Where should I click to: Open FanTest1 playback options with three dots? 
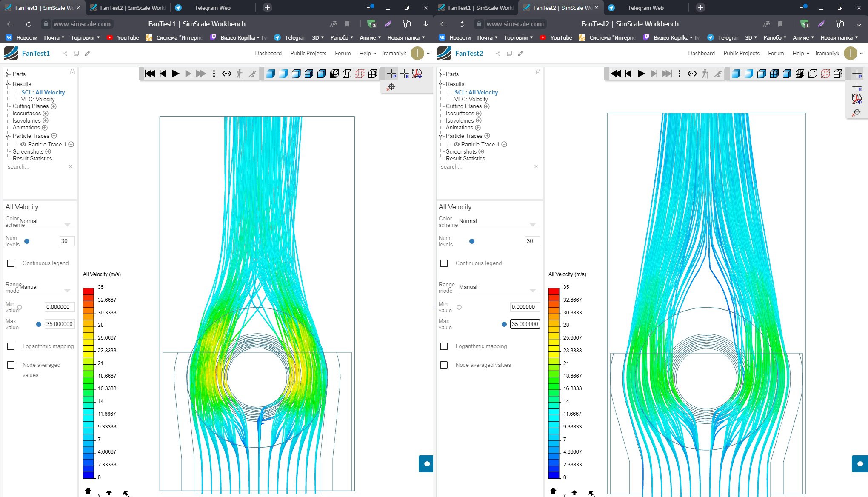(x=214, y=74)
